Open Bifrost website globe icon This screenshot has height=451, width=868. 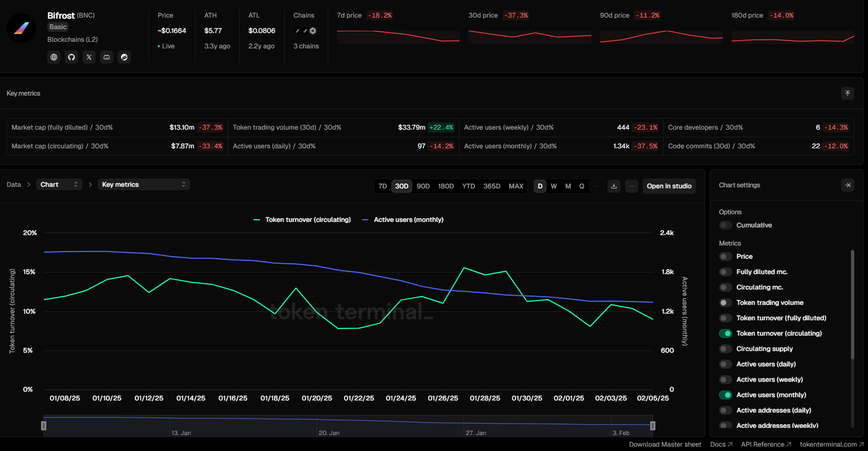[54, 57]
